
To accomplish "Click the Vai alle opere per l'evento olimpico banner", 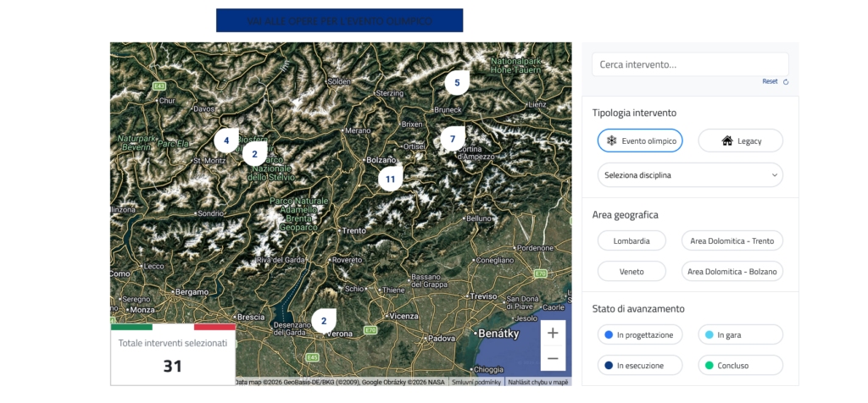I will (339, 20).
